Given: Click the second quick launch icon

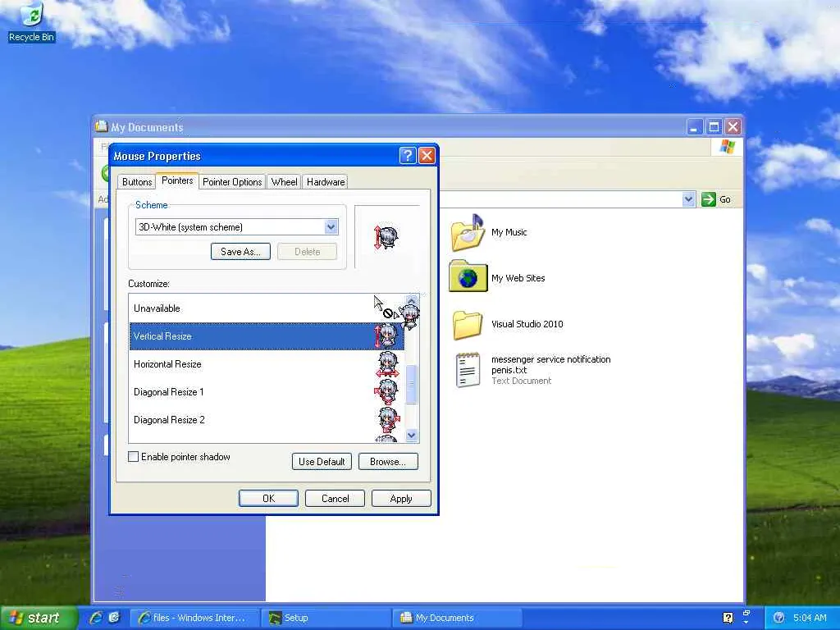Looking at the screenshot, I should coord(114,618).
